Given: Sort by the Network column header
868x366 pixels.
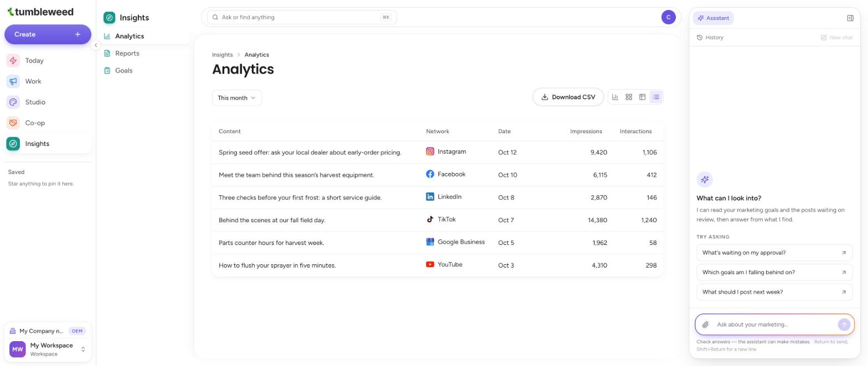Looking at the screenshot, I should click(x=437, y=132).
